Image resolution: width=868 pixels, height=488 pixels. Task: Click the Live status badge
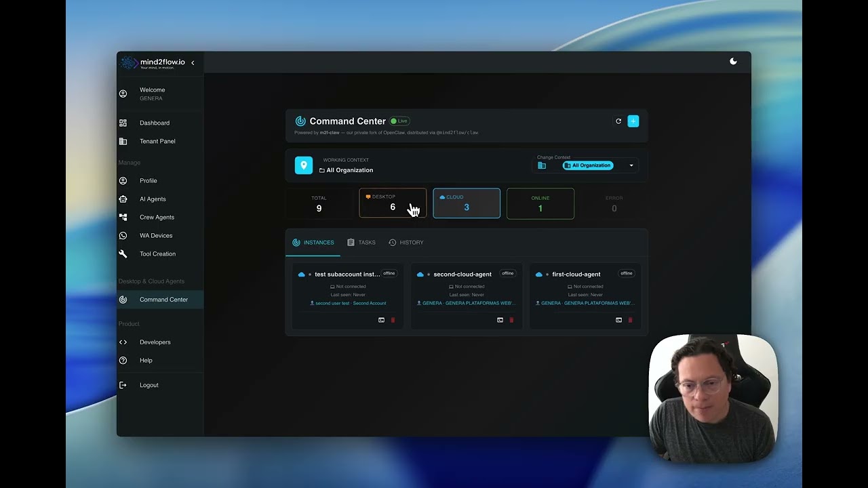(x=399, y=121)
